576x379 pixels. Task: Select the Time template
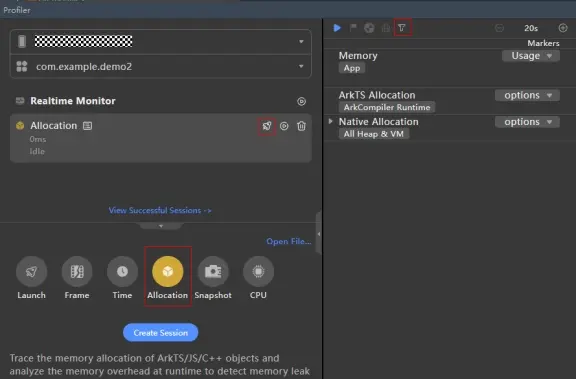pos(122,278)
